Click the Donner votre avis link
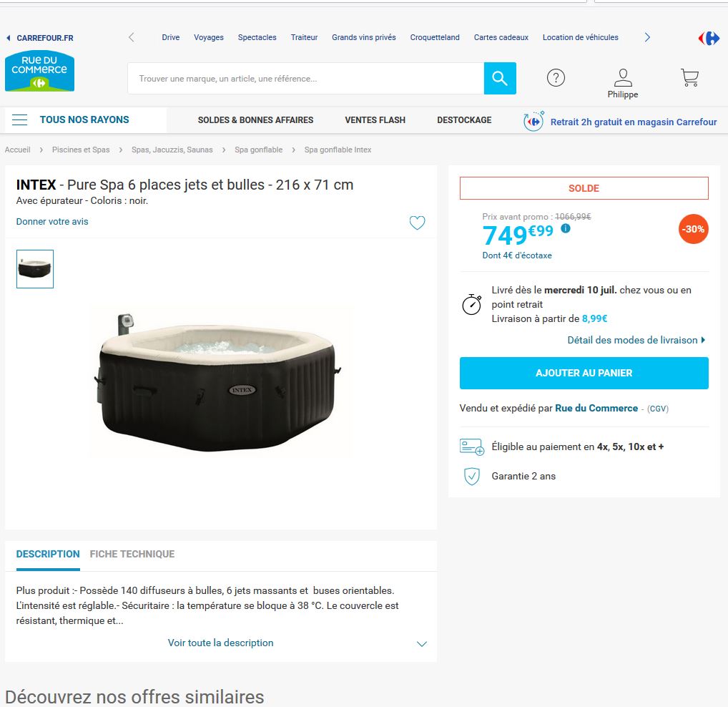728x707 pixels. 52,222
